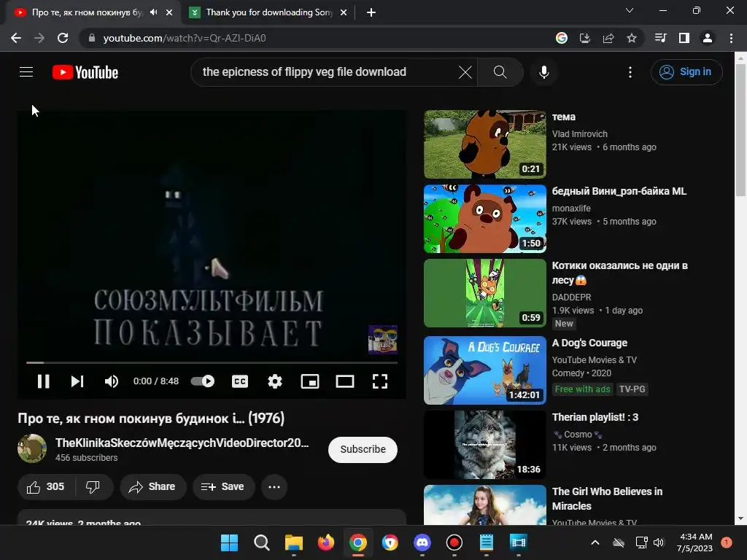The image size is (747, 560).
Task: Open TheKlinikaSkeczówMęczących channel name link
Action: [182, 443]
